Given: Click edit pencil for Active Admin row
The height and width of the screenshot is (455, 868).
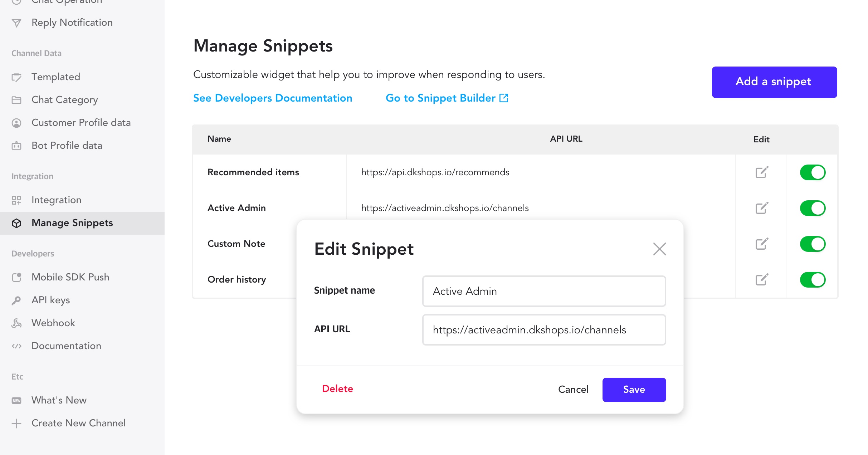Looking at the screenshot, I should click(761, 208).
